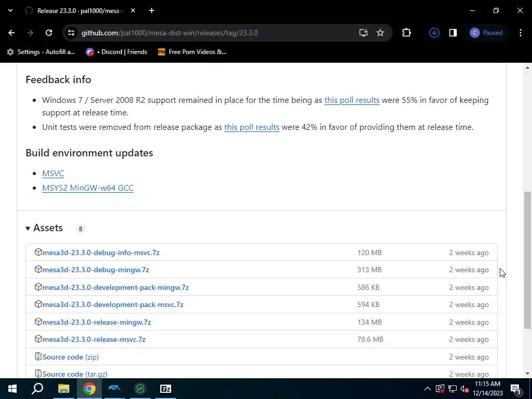Screen dimensions: 532x399
Task: Click the 'Build environment updates' heading
Action: 89,153
